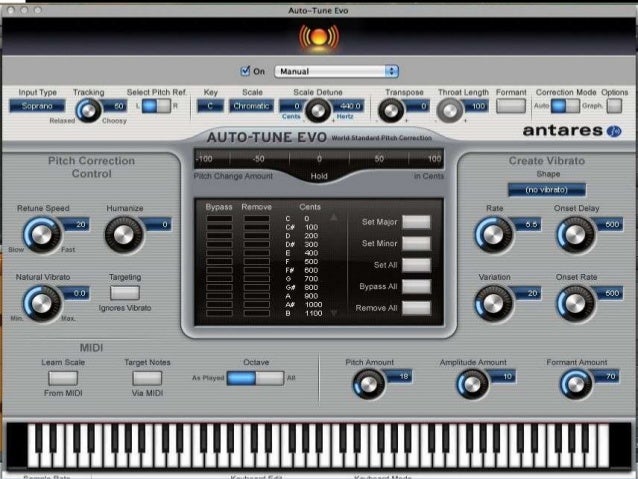Click the Bypass All button
This screenshot has height=479, width=638.
click(x=416, y=287)
